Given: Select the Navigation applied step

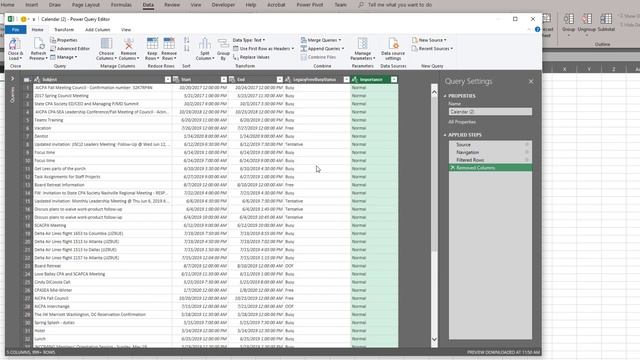Looking at the screenshot, I should pyautogui.click(x=490, y=152).
